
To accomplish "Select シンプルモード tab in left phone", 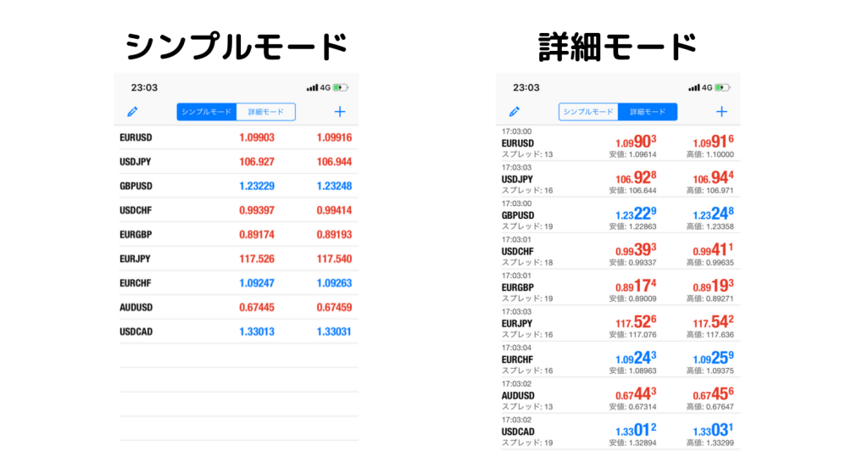I will [x=206, y=112].
